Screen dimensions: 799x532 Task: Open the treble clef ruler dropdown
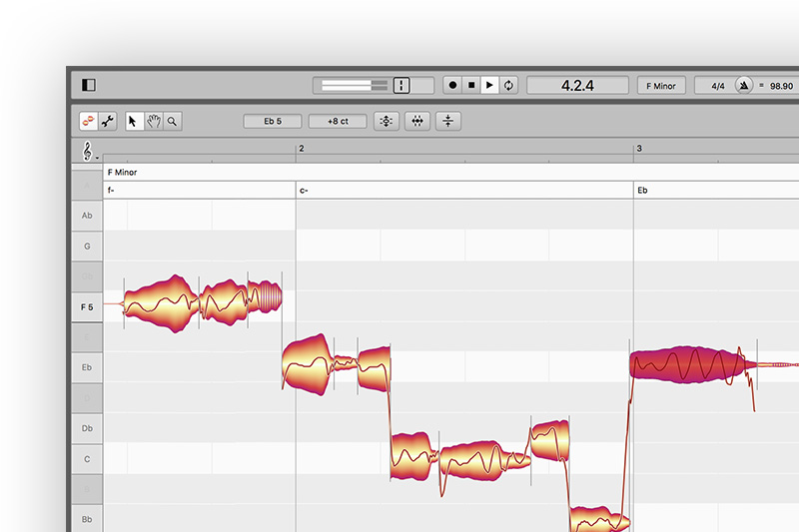[x=89, y=151]
